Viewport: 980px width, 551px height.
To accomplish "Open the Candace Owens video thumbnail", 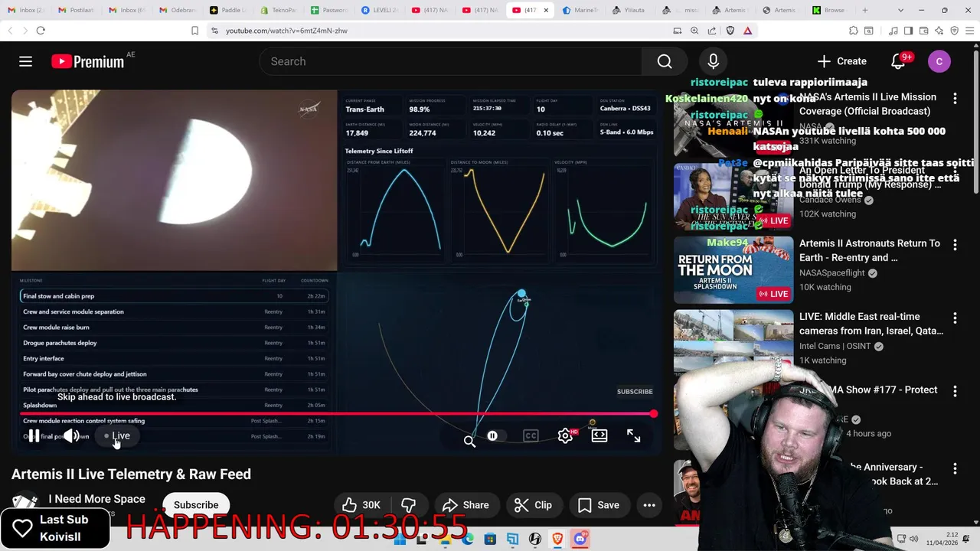I will click(x=733, y=197).
